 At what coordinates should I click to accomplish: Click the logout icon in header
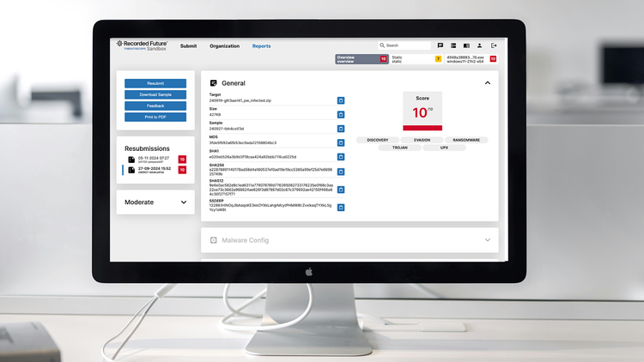(x=494, y=45)
